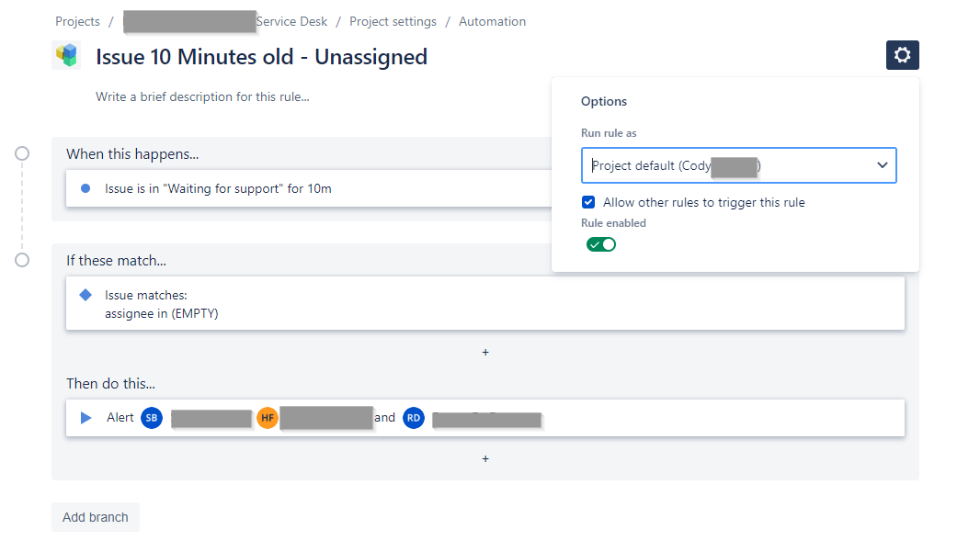This screenshot has height=541, width=980.
Task: Click the Rule enabled label
Action: [613, 223]
